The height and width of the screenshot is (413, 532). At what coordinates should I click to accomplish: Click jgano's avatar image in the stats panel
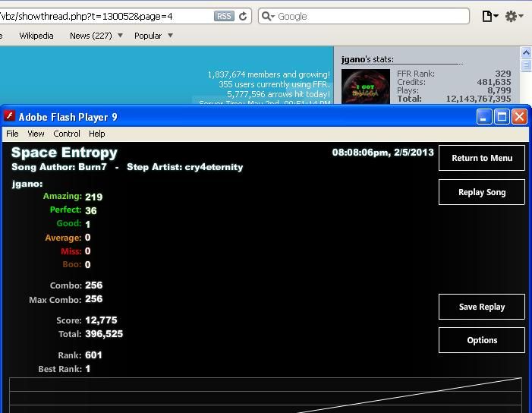click(x=365, y=87)
